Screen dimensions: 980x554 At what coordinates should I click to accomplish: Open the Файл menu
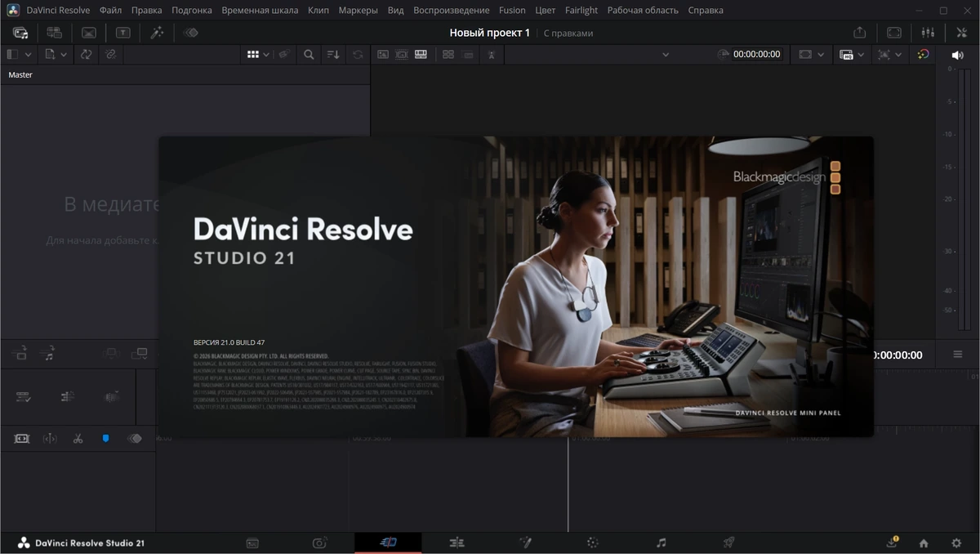[111, 11]
